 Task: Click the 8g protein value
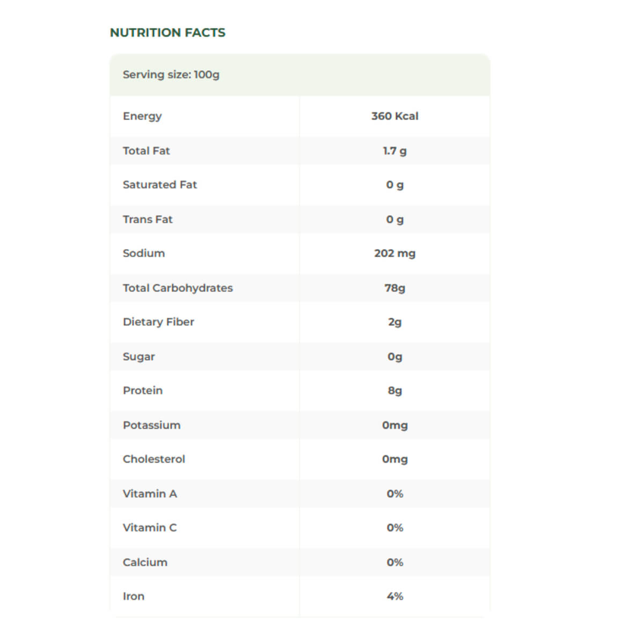click(394, 391)
